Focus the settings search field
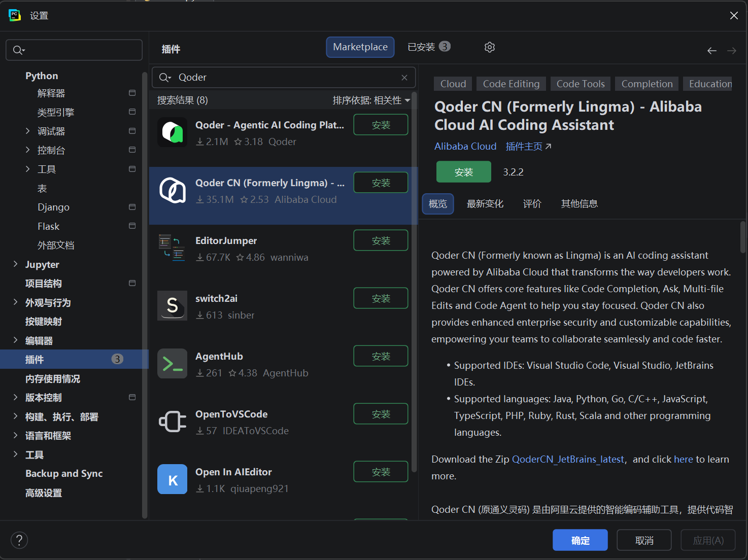This screenshot has height=560, width=748. tap(74, 50)
